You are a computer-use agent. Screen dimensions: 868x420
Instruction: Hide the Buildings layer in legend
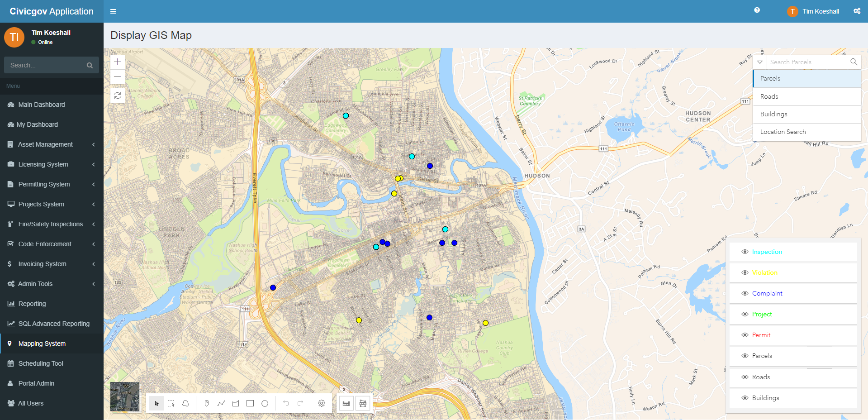(745, 398)
